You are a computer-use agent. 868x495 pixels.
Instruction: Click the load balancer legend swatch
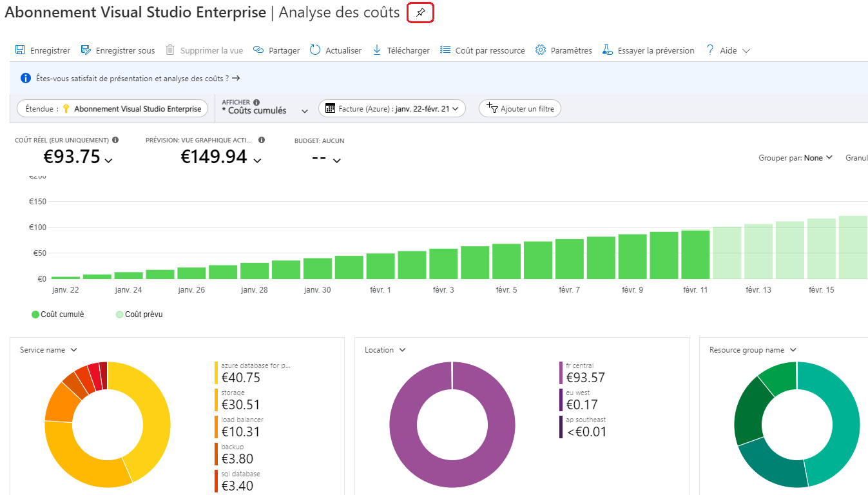217,427
